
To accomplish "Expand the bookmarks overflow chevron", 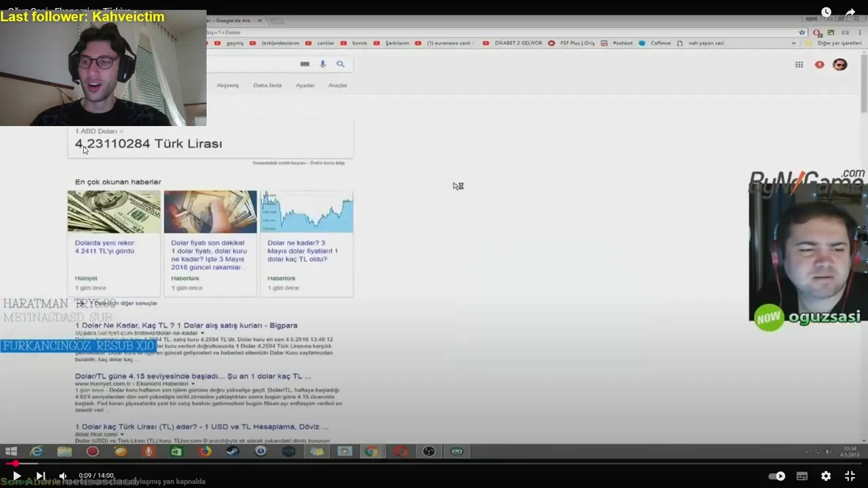I will pos(793,43).
